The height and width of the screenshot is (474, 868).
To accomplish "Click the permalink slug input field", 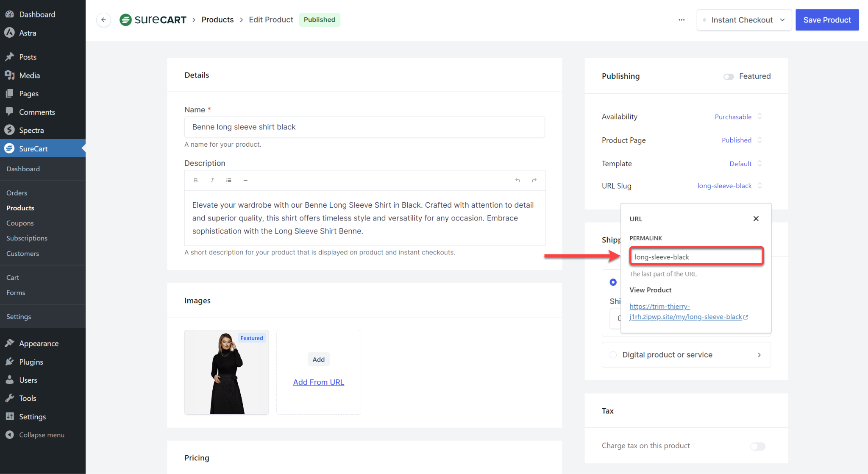I will (696, 257).
